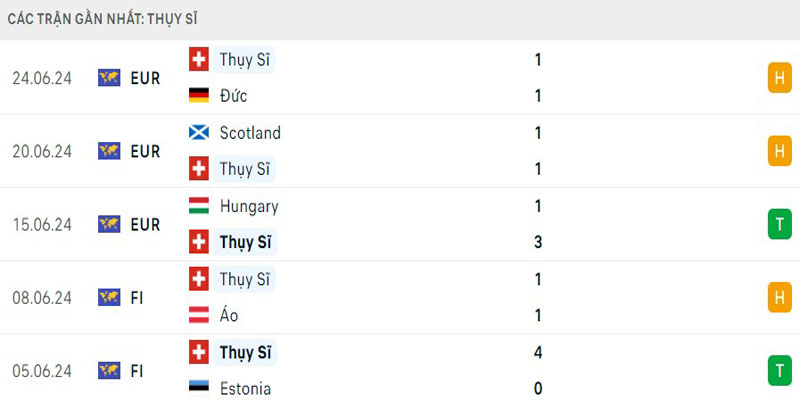Image resolution: width=800 pixels, height=400 pixels.
Task: Click the bold Thụy Sĩ in Estonia match
Action: coord(245,352)
